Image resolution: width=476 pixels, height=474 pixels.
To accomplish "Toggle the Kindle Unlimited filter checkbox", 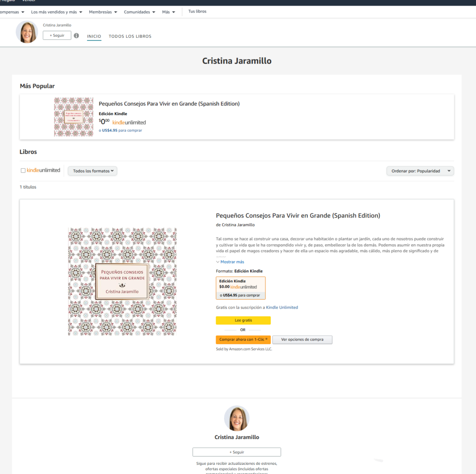I will 23,171.
